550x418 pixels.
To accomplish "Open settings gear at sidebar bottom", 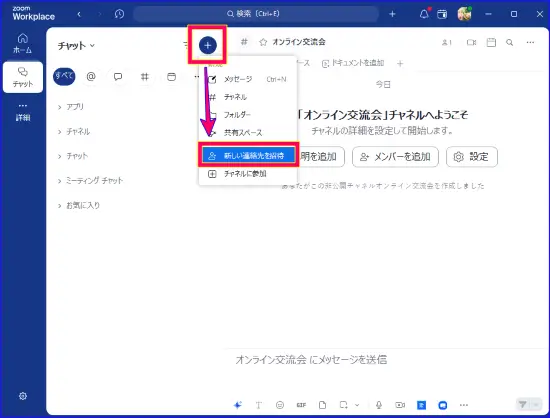I will point(23,396).
